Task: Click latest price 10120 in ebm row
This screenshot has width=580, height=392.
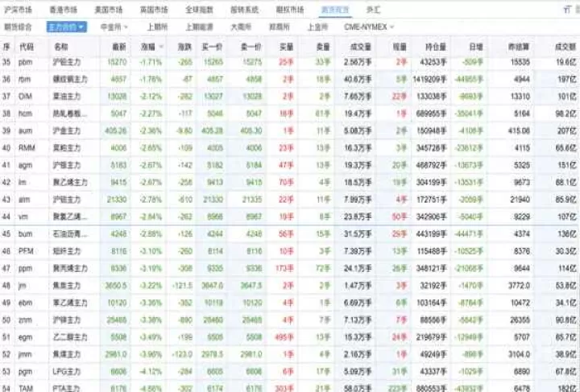Action: click(117, 303)
